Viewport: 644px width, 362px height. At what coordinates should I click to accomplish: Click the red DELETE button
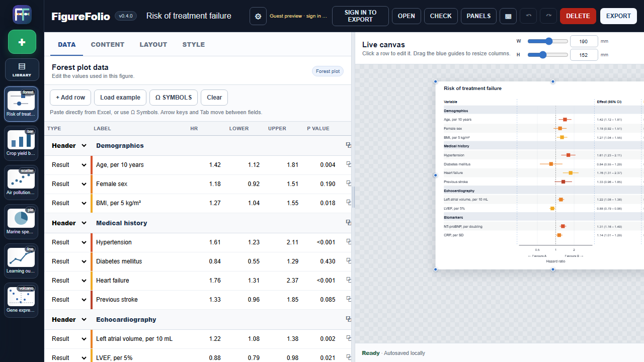(578, 16)
